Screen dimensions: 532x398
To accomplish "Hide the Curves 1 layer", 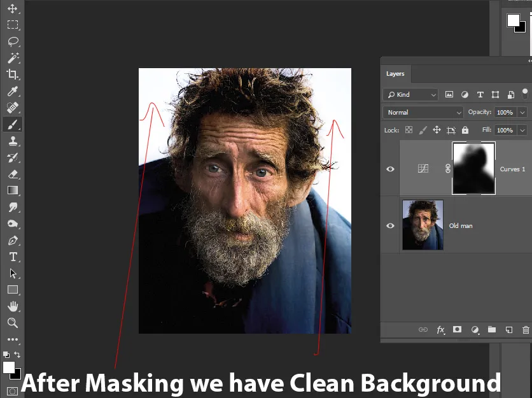I will (x=390, y=169).
